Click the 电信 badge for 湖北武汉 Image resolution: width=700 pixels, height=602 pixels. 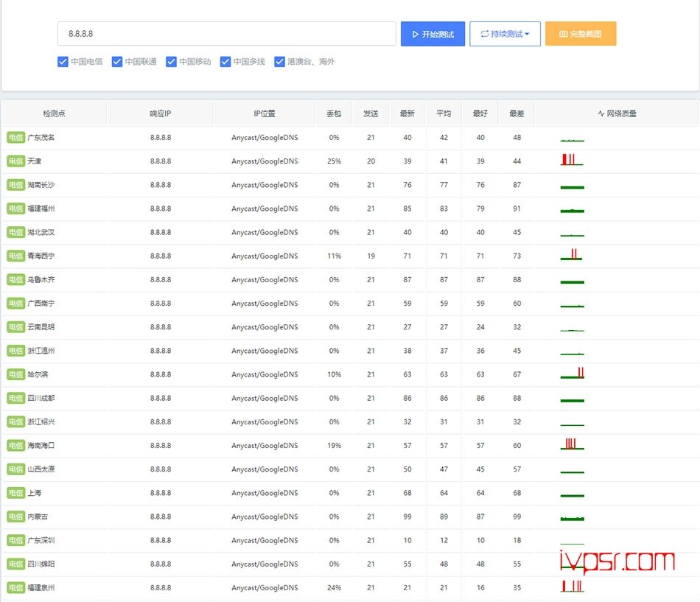(x=15, y=232)
